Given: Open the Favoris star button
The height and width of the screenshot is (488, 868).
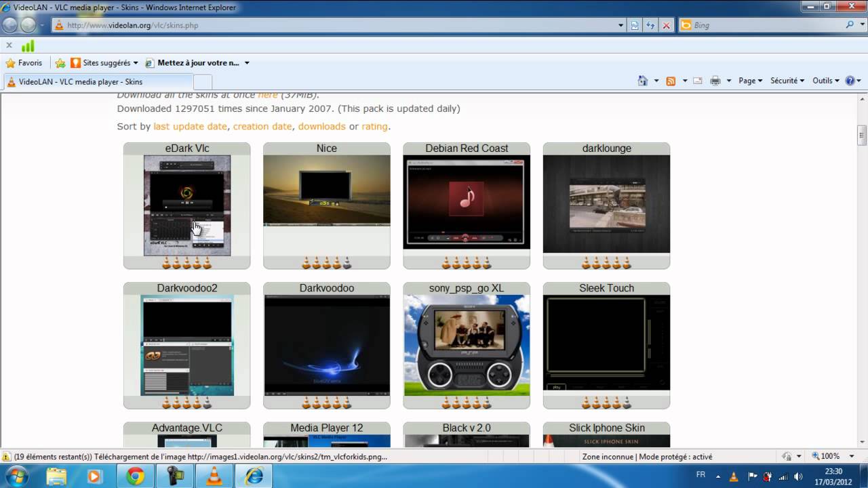Looking at the screenshot, I should click(x=24, y=63).
